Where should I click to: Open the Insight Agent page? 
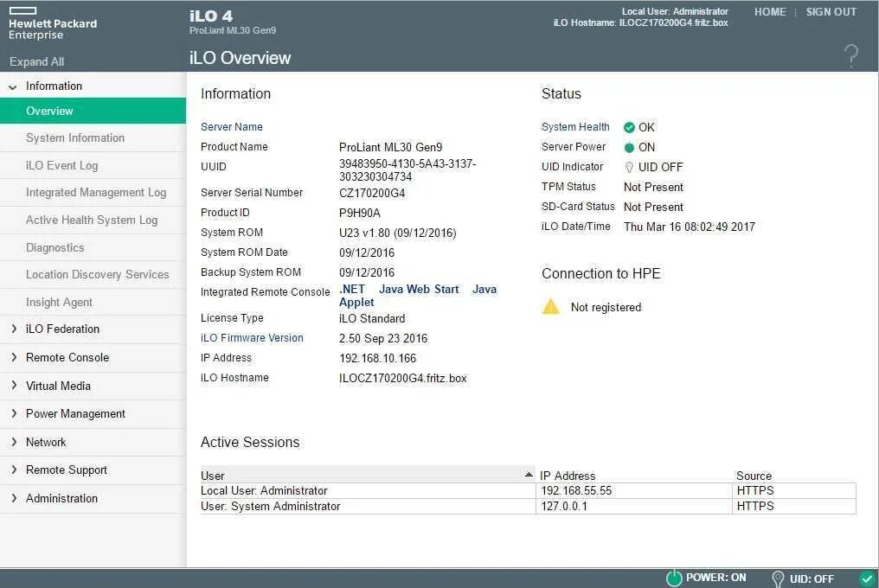tap(93, 302)
